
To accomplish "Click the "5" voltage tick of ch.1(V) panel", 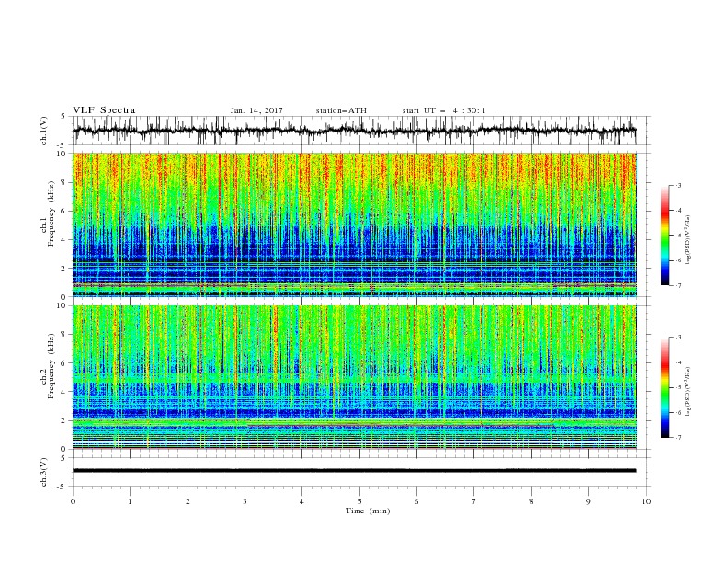I will pyautogui.click(x=64, y=117).
